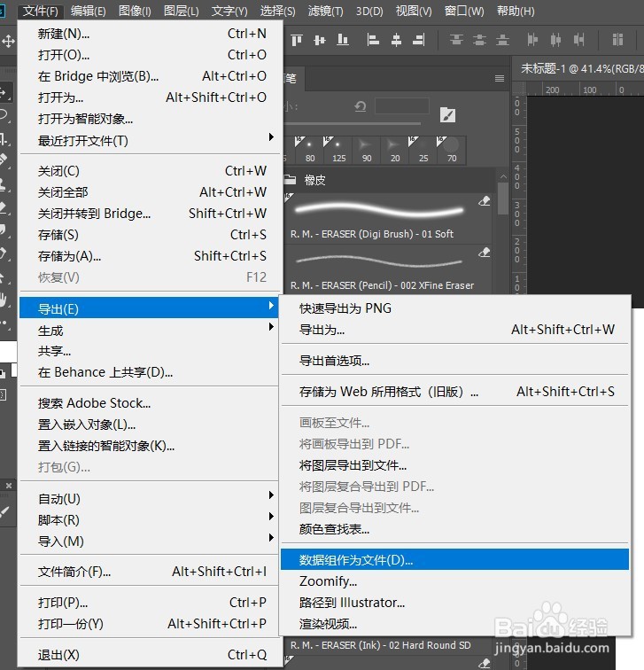Click the distribute bottom edges icon
644x670 pixels.
coord(502,40)
